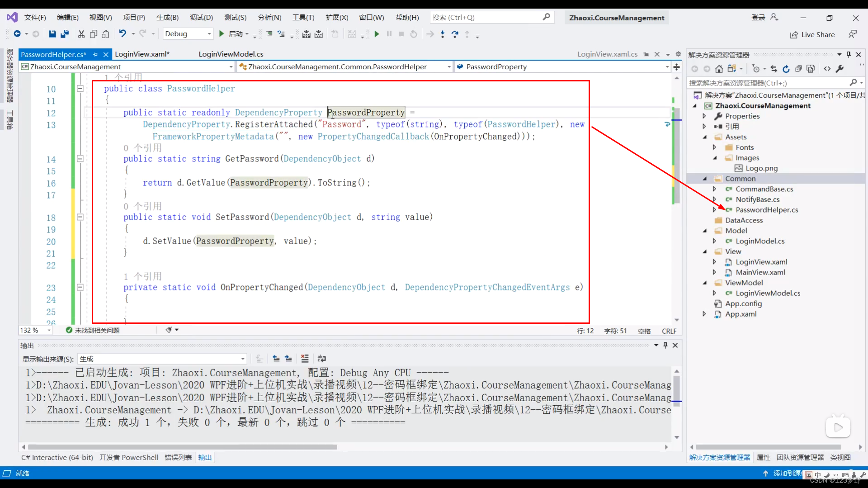Click the Properties wrench icon in Solution Explorer toolbar
The width and height of the screenshot is (868, 488).
[840, 69]
